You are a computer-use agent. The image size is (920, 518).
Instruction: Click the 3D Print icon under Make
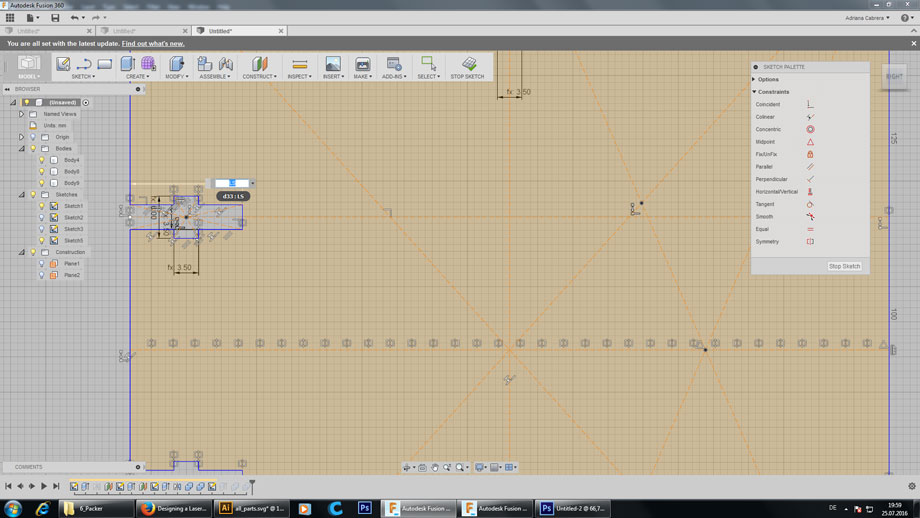point(363,63)
